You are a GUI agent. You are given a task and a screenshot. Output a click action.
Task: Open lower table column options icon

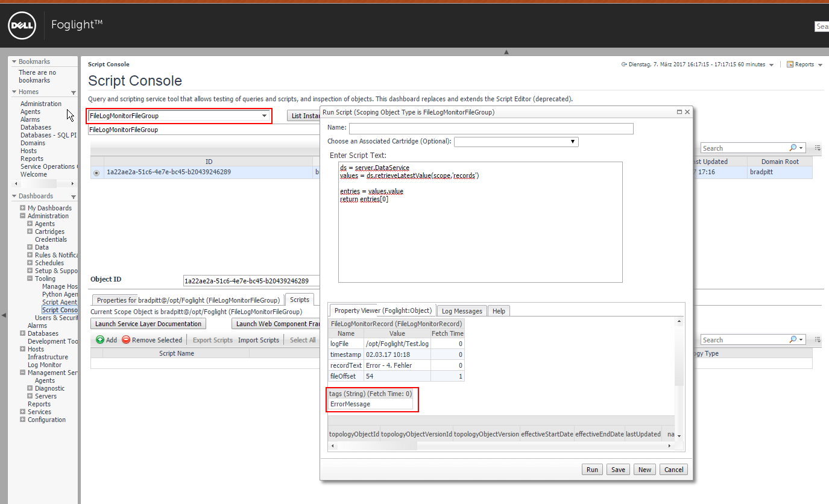click(x=818, y=339)
